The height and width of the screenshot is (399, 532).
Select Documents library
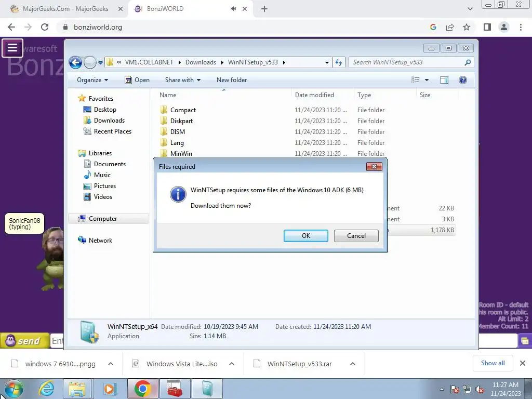(110, 164)
